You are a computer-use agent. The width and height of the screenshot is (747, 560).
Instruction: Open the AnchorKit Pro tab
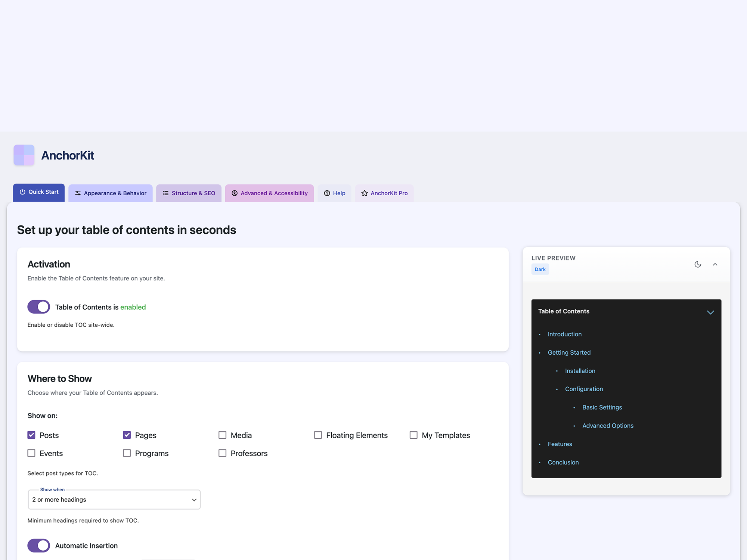pyautogui.click(x=384, y=193)
